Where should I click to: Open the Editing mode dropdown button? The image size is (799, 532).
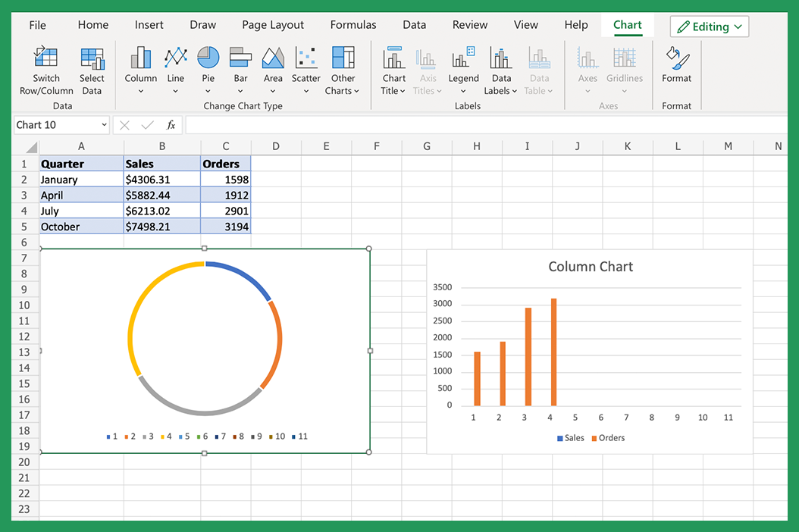click(x=709, y=26)
